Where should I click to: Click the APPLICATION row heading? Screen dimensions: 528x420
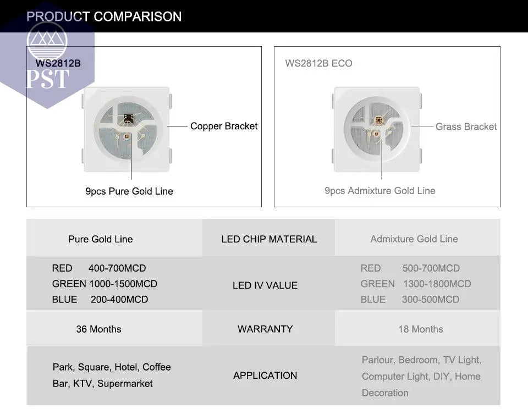pos(265,375)
